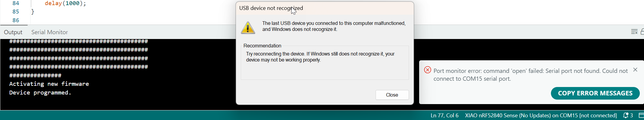Click the red error icon in notification
Viewport: 644px width, 120px height.
pos(428,70)
